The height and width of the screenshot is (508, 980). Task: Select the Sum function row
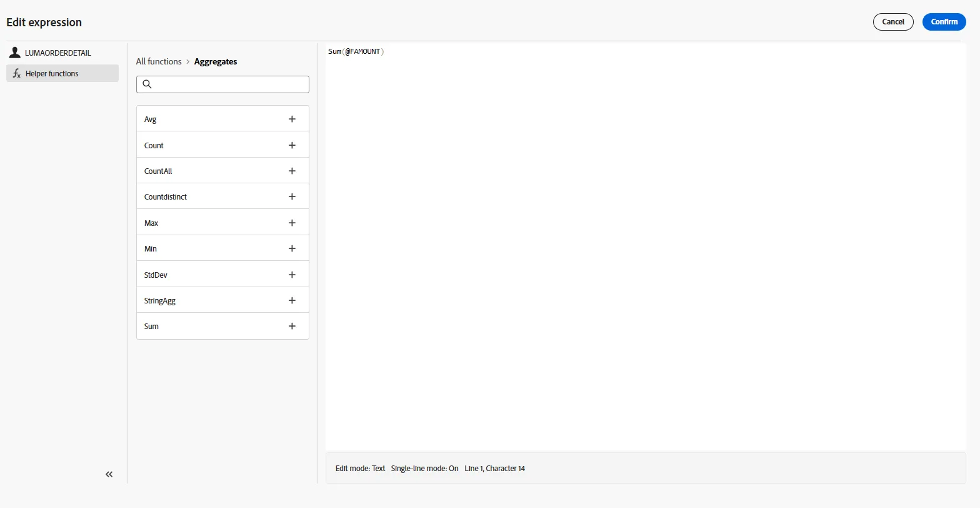222,326
